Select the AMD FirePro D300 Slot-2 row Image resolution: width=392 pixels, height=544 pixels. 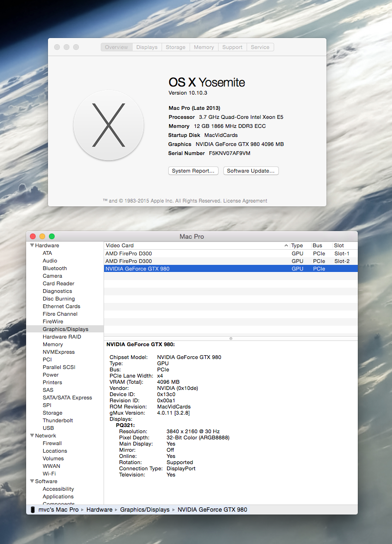(x=231, y=261)
